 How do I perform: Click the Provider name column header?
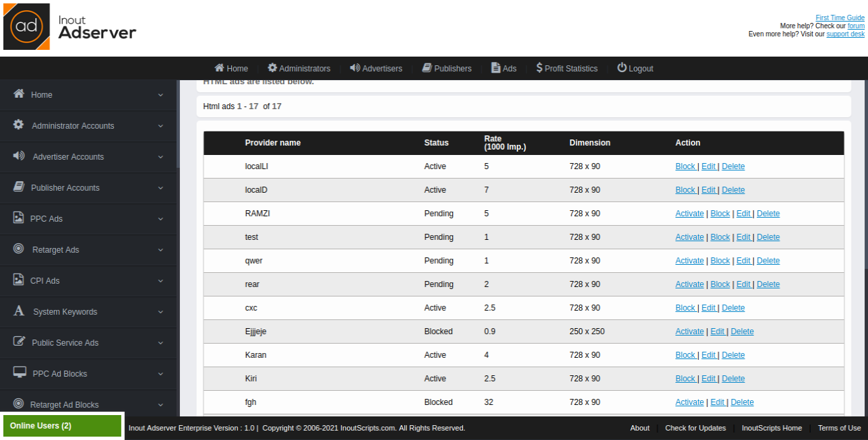tap(273, 143)
